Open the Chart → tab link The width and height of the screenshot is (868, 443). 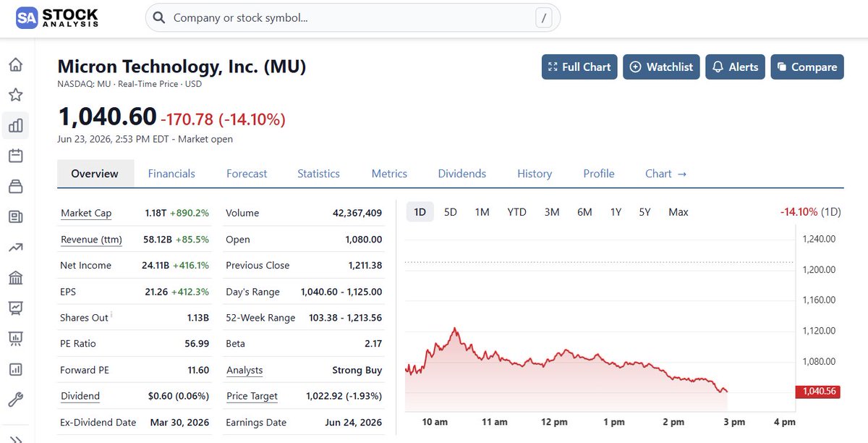pyautogui.click(x=665, y=174)
